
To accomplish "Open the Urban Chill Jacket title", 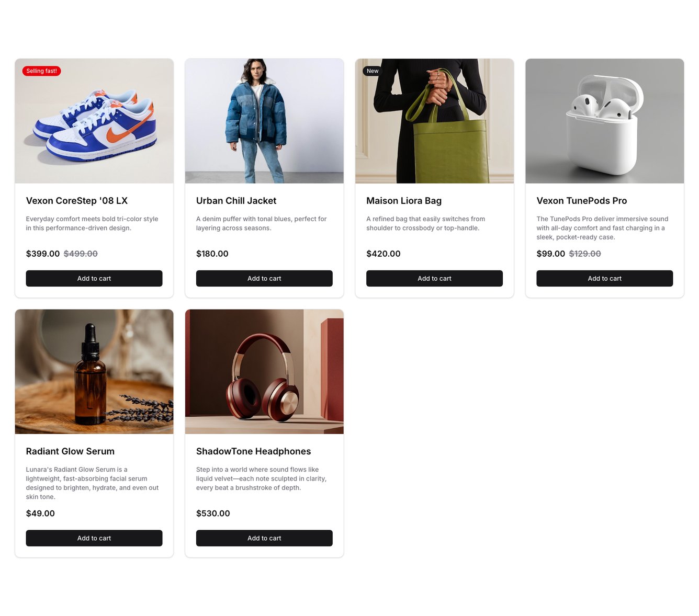I will point(236,201).
